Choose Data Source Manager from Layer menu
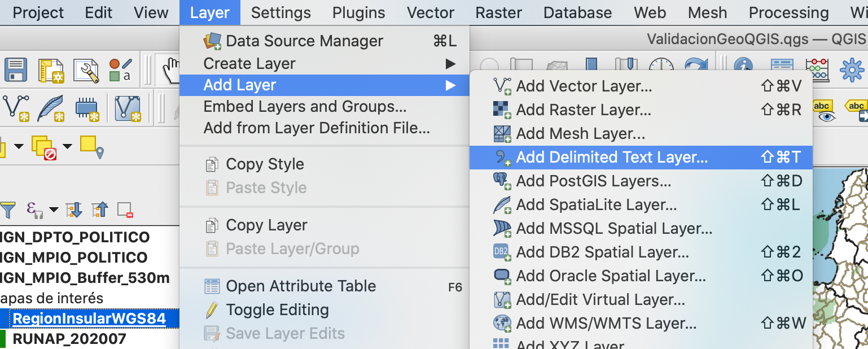Viewport: 868px width, 349px height. pyautogui.click(x=325, y=41)
